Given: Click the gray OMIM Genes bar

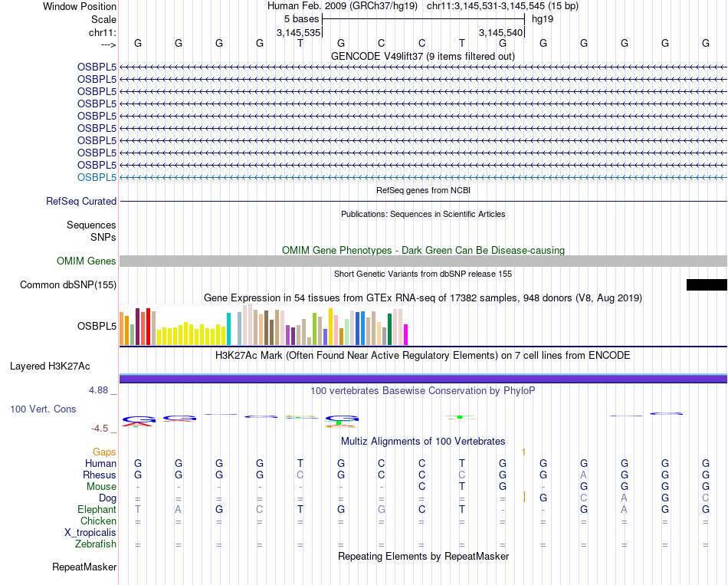Looking at the screenshot, I should point(423,261).
